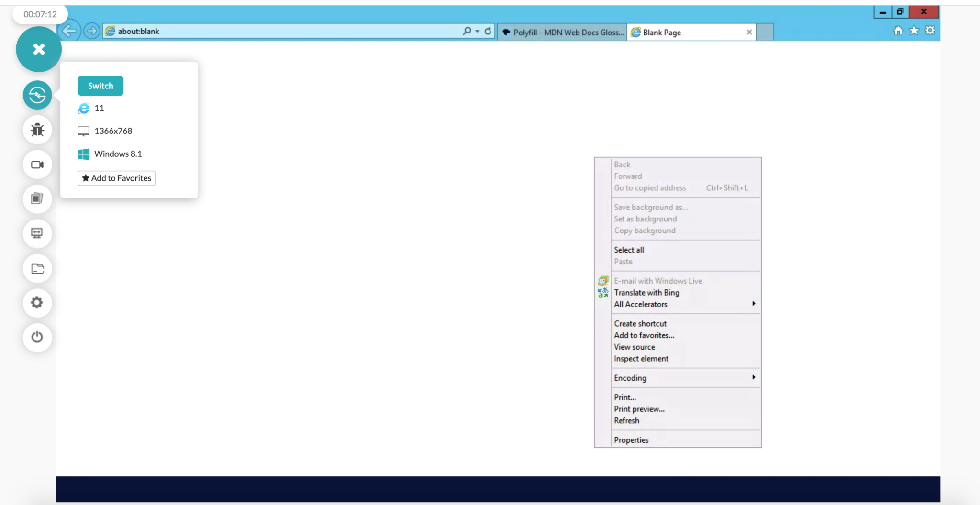
Task: Open IE favorites with the star icon
Action: tap(914, 30)
